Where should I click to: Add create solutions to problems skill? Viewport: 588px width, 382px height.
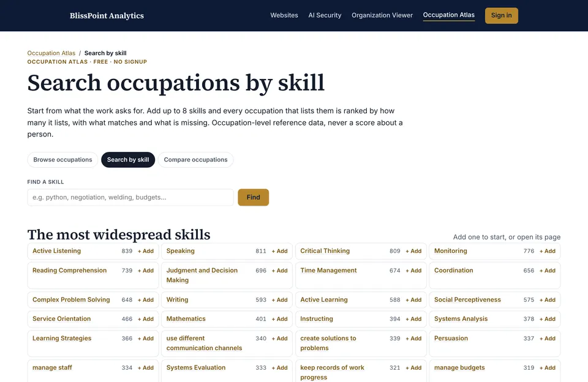(x=413, y=339)
